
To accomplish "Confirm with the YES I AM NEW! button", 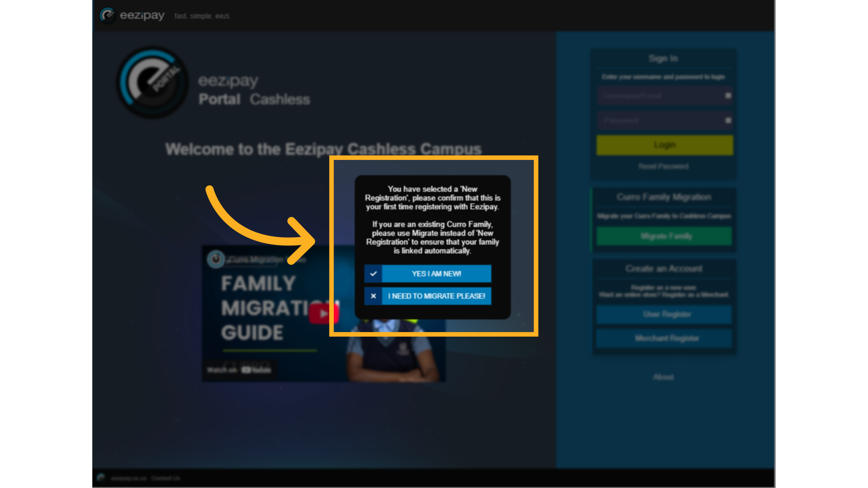I will point(428,274).
